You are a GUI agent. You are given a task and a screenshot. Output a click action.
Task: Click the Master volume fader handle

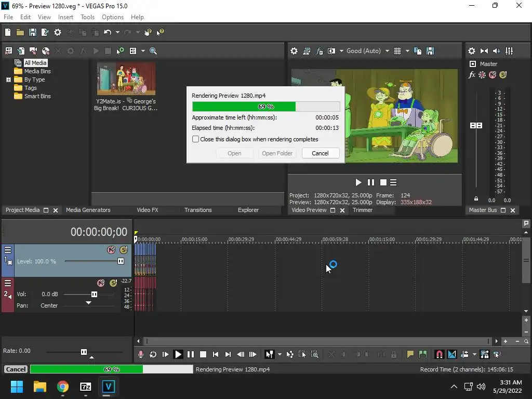click(476, 126)
